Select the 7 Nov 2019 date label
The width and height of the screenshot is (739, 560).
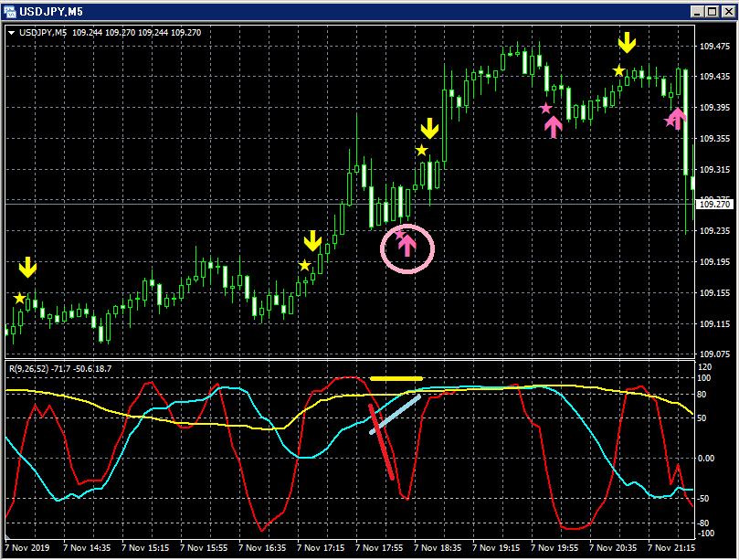pyautogui.click(x=27, y=548)
